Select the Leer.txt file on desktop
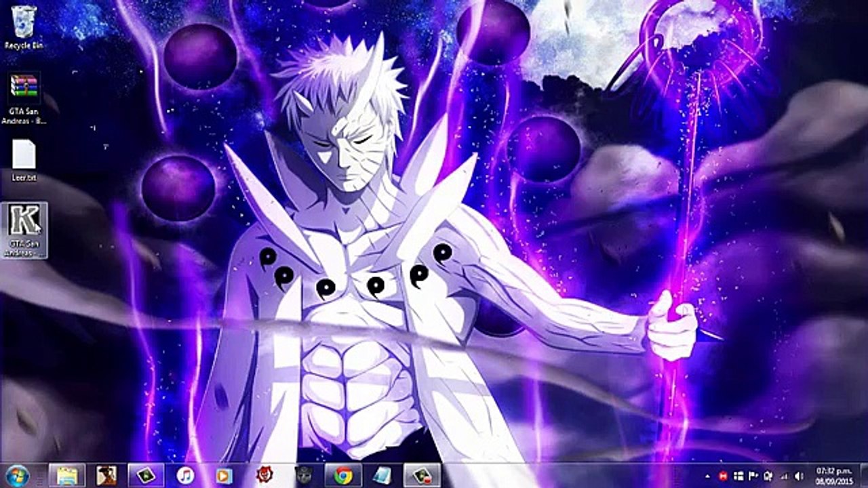This screenshot has width=868, height=488. coord(24,161)
